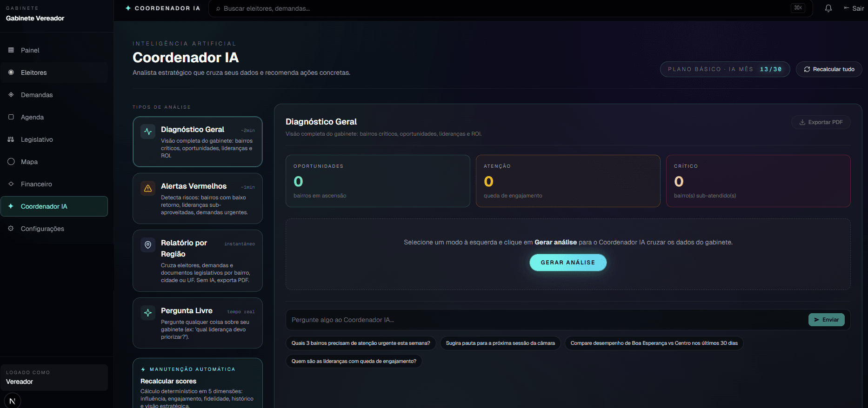Open the Legislativo page
This screenshot has height=408, width=868.
pyautogui.click(x=54, y=139)
